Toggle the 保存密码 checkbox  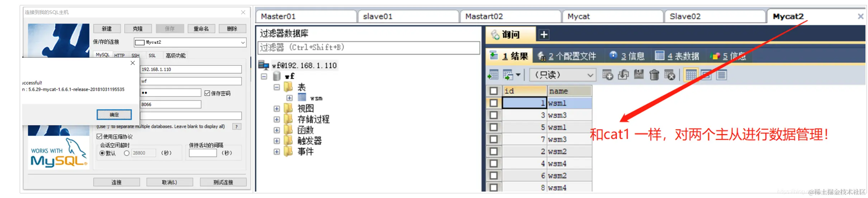pyautogui.click(x=207, y=93)
